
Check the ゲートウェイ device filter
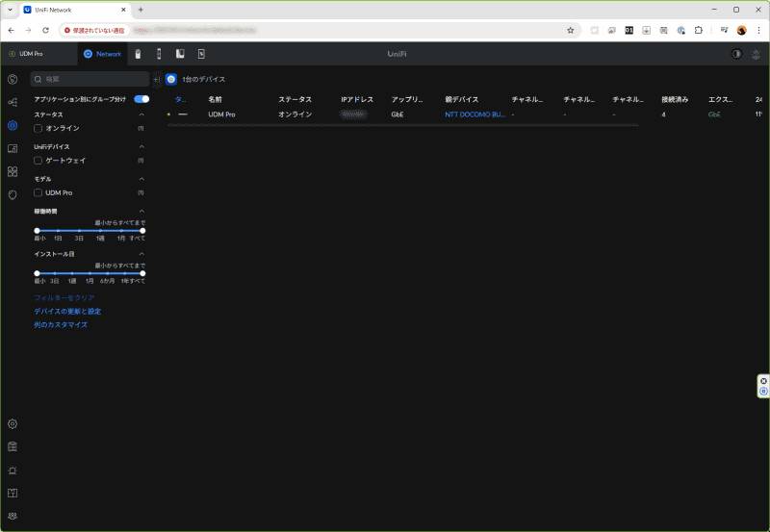tap(38, 161)
